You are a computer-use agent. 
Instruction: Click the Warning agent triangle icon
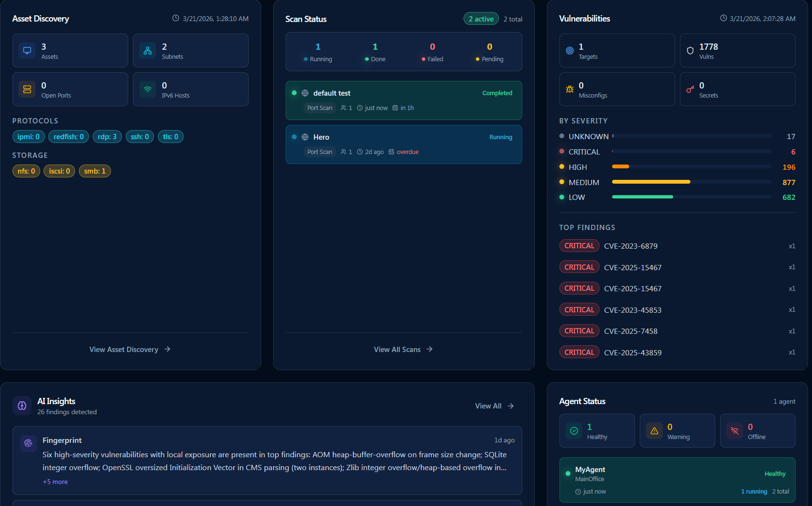tap(654, 431)
